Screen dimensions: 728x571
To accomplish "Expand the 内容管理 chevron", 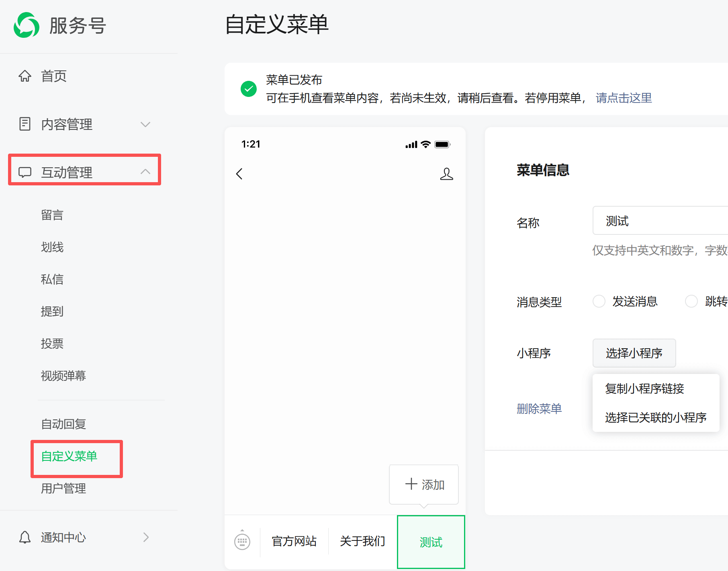I will (x=145, y=124).
